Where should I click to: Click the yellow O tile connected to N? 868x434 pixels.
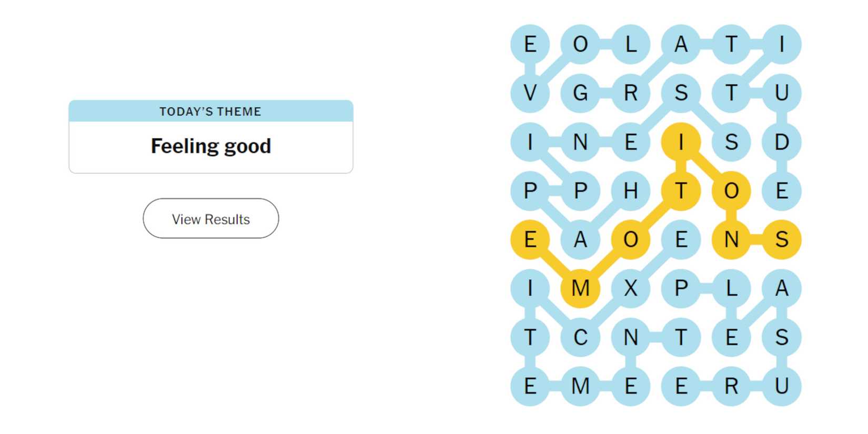point(731,191)
